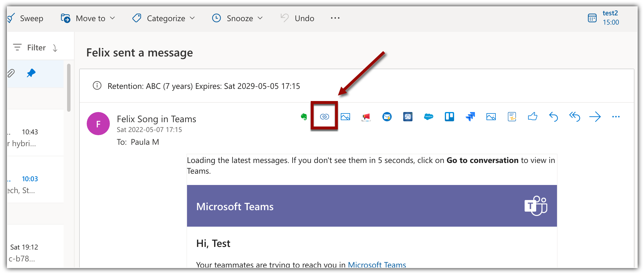The image size is (644, 275).
Task: Open the Evernote add-in
Action: click(304, 117)
